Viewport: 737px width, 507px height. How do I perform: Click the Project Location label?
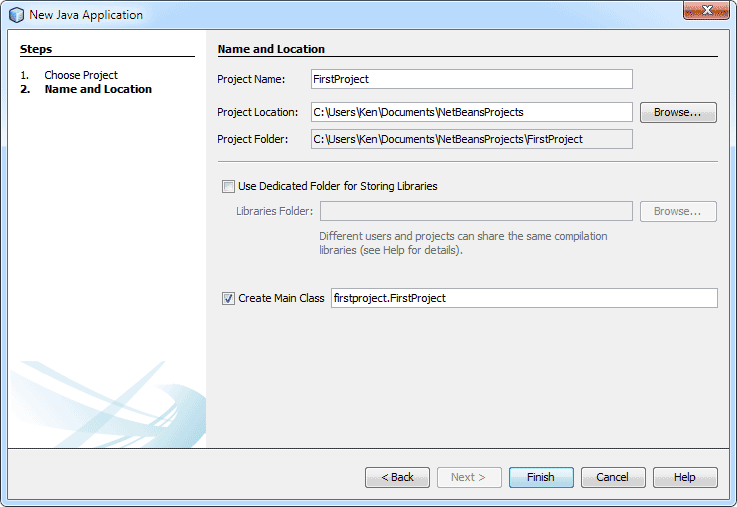[x=258, y=113]
